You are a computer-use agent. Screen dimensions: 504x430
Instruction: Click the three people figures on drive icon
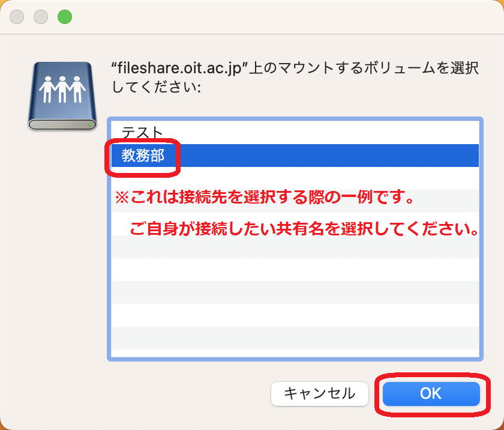62,89
